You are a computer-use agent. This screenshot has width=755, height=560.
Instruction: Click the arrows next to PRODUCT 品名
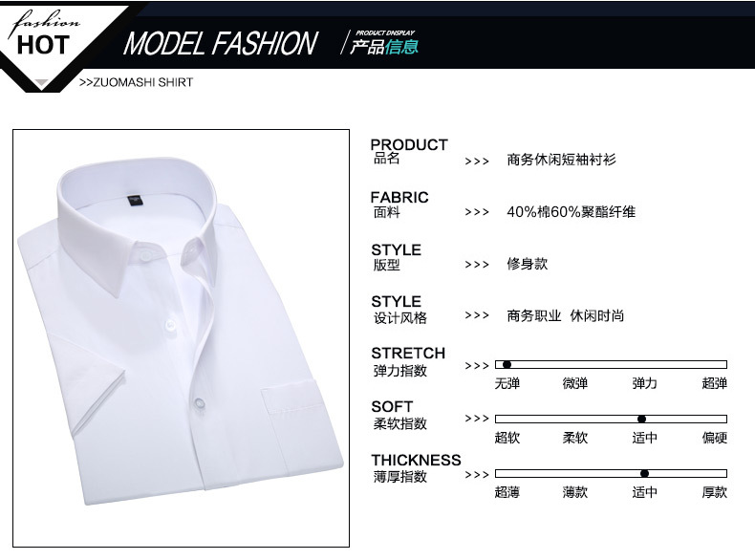pyautogui.click(x=477, y=162)
